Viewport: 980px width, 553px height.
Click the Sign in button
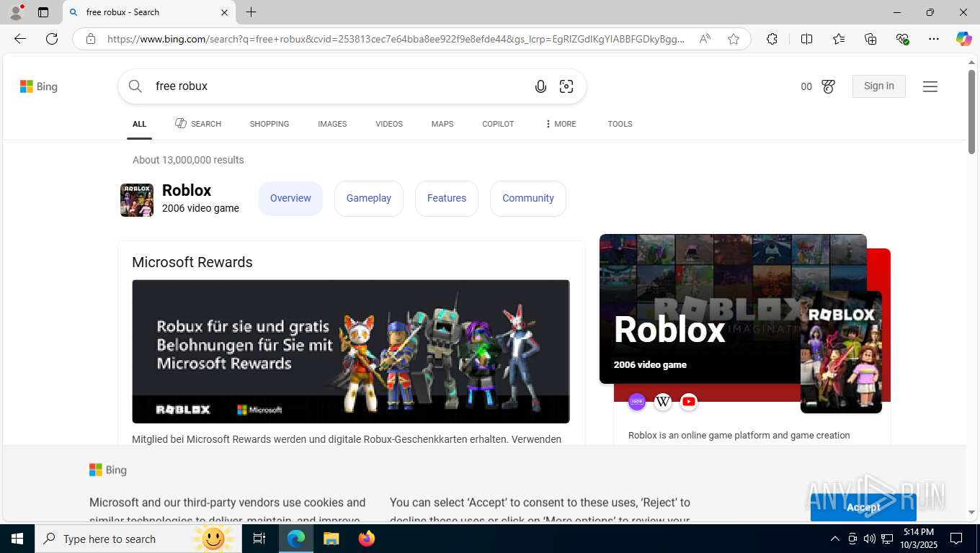(878, 86)
